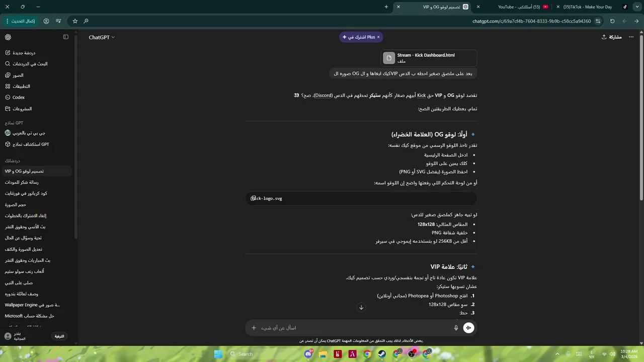This screenshot has height=362, width=644.
Task: Open the Images section (الصور)
Action: click(x=37, y=75)
